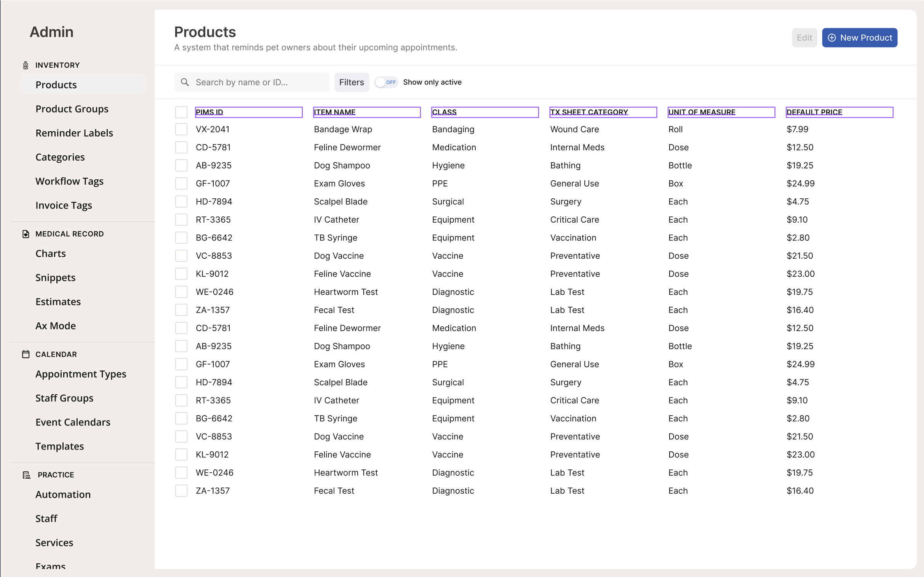
Task: Click the Medical Record section icon
Action: click(x=26, y=234)
